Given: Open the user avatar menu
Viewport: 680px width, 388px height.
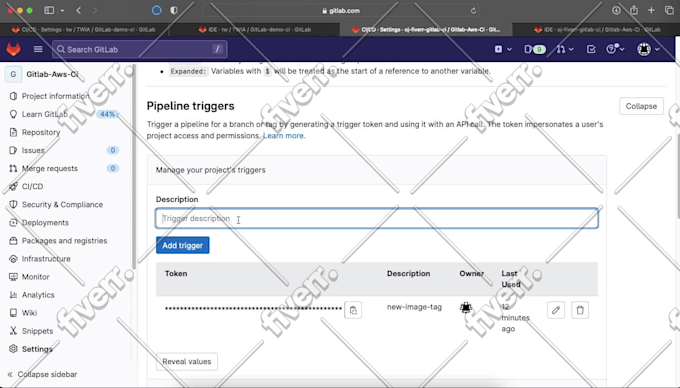Looking at the screenshot, I should point(648,49).
